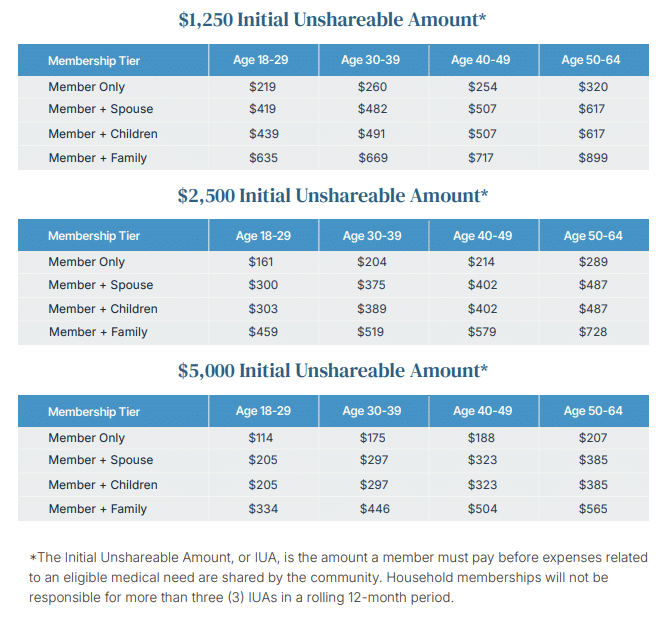Image resolution: width=671 pixels, height=621 pixels.
Task: Select the $565 Member + Family price
Action: click(593, 509)
